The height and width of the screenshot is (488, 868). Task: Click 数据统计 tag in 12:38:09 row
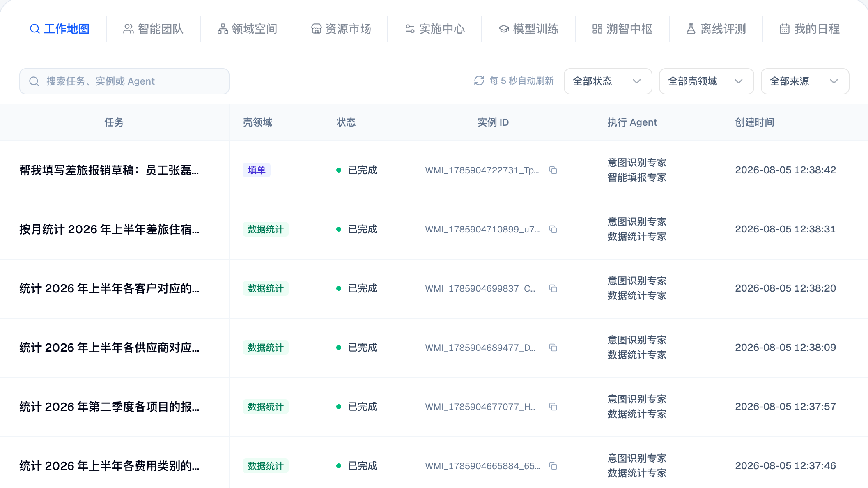click(x=266, y=348)
